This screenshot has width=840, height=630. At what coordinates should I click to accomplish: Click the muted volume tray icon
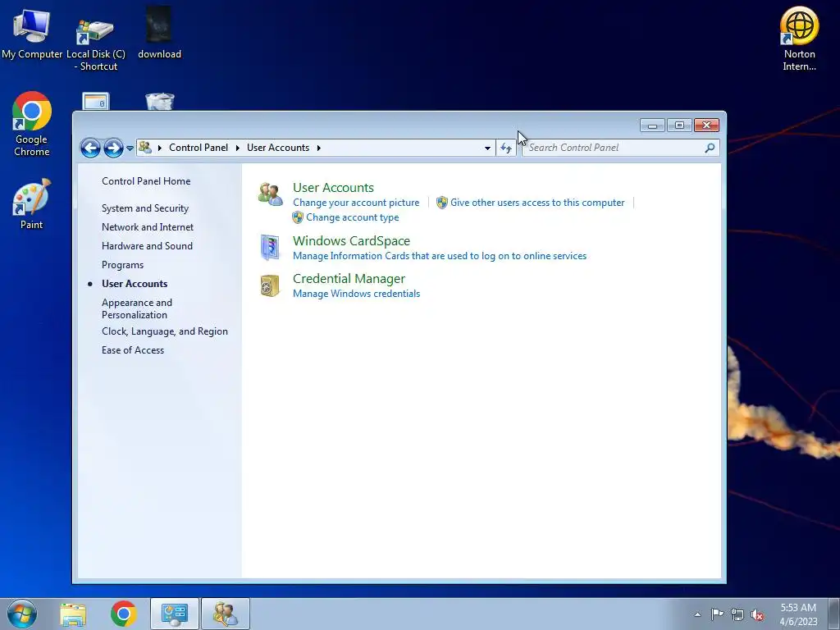[x=757, y=614]
